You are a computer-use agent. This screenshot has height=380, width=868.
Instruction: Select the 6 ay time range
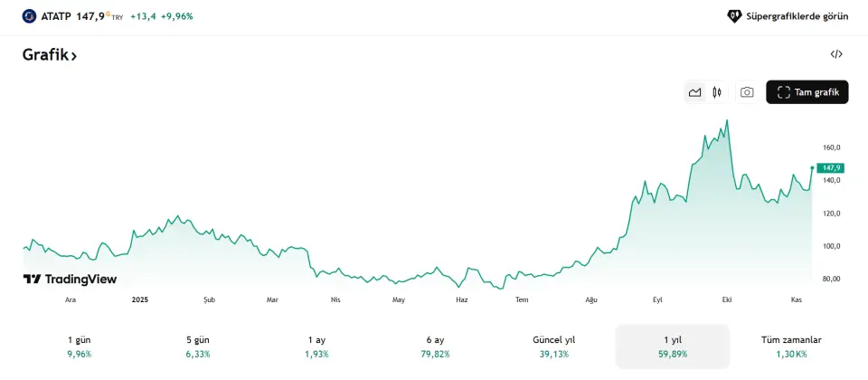[435, 347]
